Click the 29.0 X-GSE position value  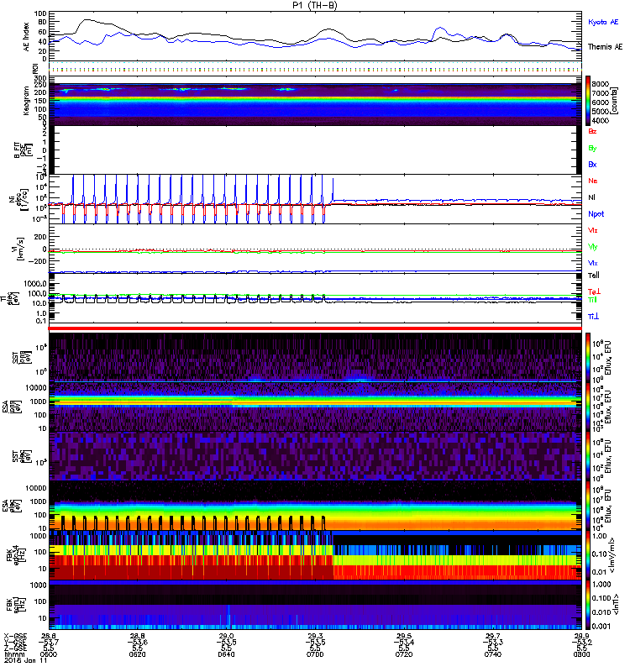[226, 636]
